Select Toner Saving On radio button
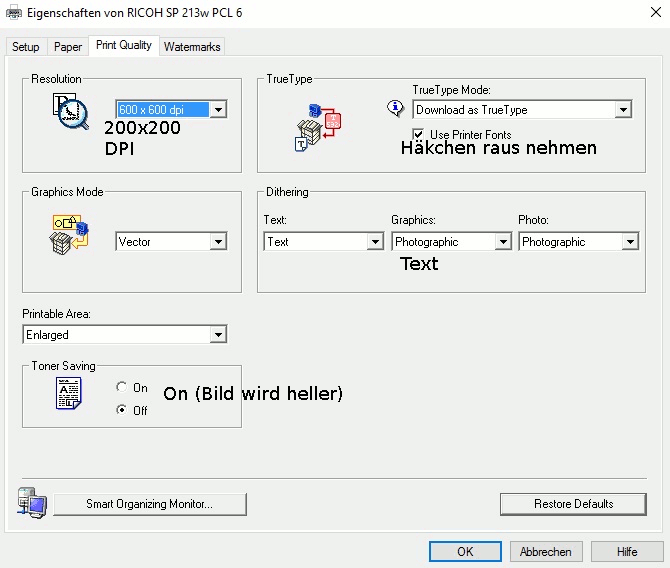This screenshot has height=568, width=670. coord(121,387)
